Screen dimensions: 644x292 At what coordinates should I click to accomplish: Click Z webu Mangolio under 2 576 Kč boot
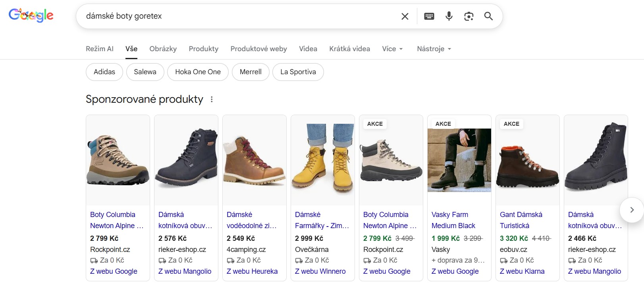pos(185,271)
